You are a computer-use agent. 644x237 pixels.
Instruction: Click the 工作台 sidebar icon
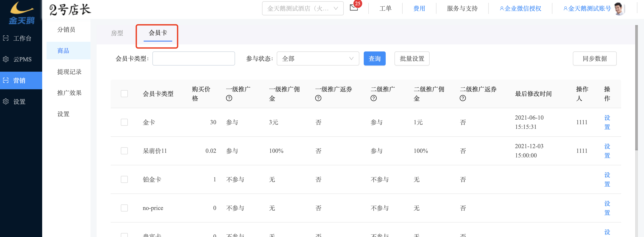[x=5, y=38]
